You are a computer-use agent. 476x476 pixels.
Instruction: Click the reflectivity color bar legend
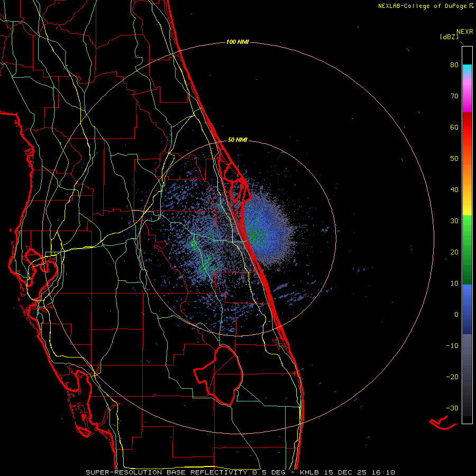pos(467,235)
